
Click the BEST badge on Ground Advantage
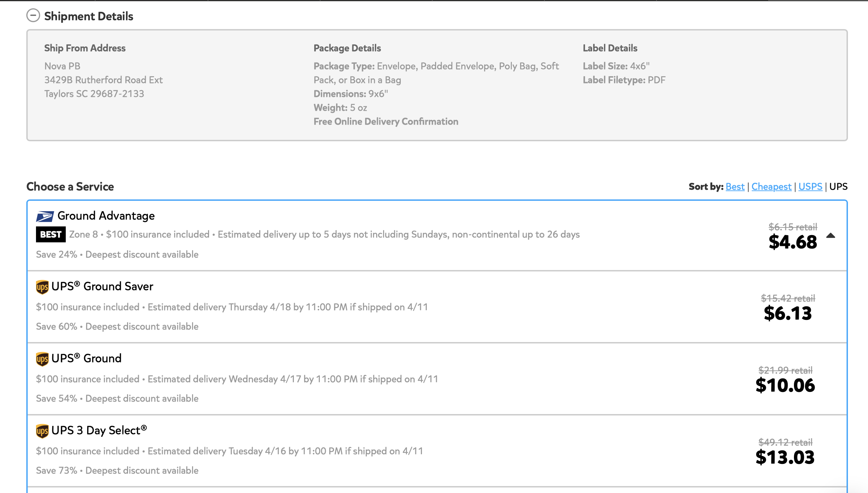pos(51,234)
